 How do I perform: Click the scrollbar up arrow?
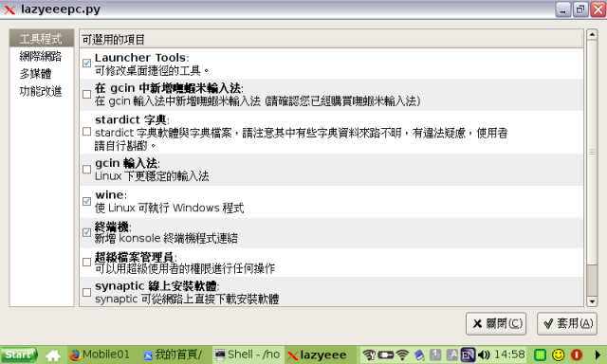tap(592, 34)
